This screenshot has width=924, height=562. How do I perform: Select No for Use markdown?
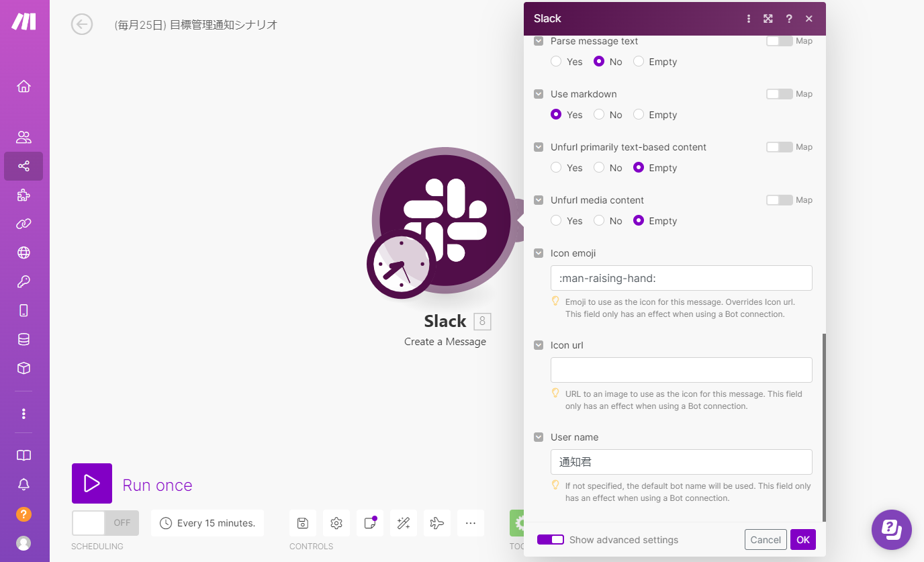pyautogui.click(x=599, y=114)
